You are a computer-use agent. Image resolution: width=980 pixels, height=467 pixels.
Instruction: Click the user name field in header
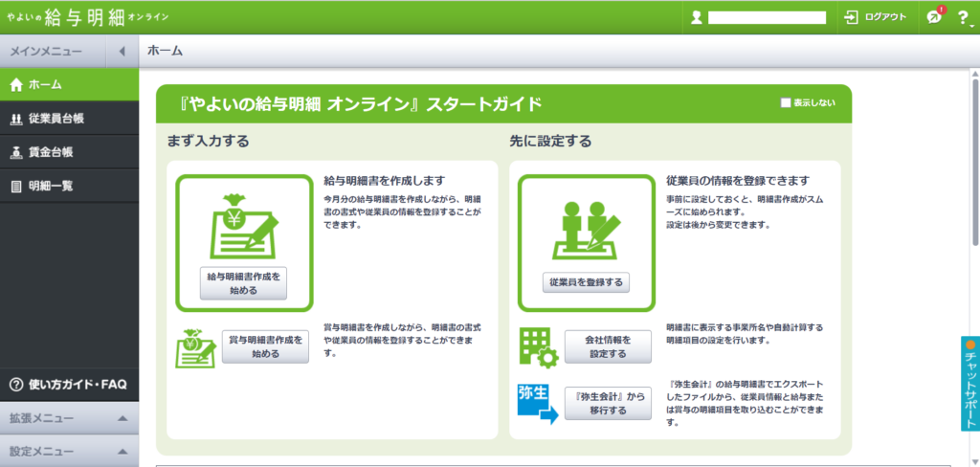tap(767, 17)
